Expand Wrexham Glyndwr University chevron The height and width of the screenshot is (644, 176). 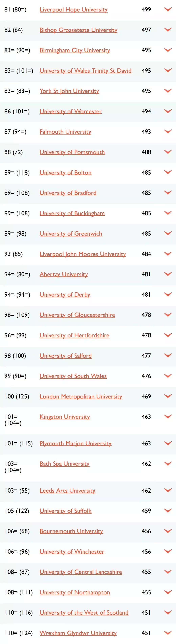coord(168,633)
